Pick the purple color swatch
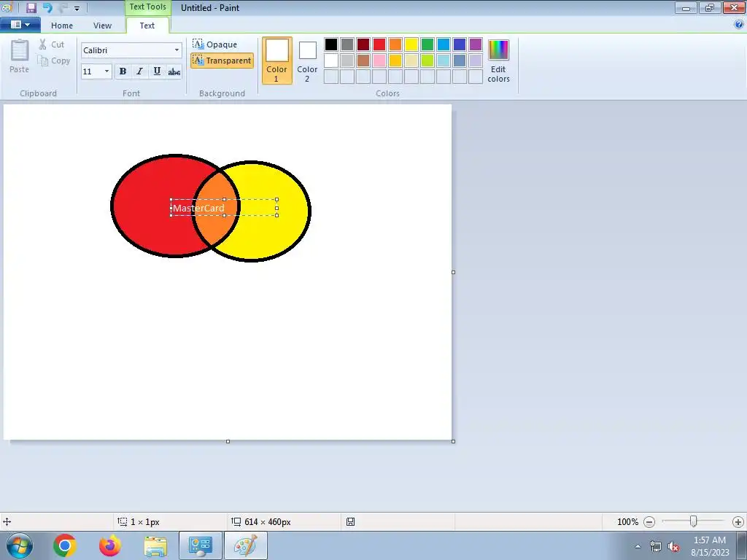 pyautogui.click(x=476, y=44)
